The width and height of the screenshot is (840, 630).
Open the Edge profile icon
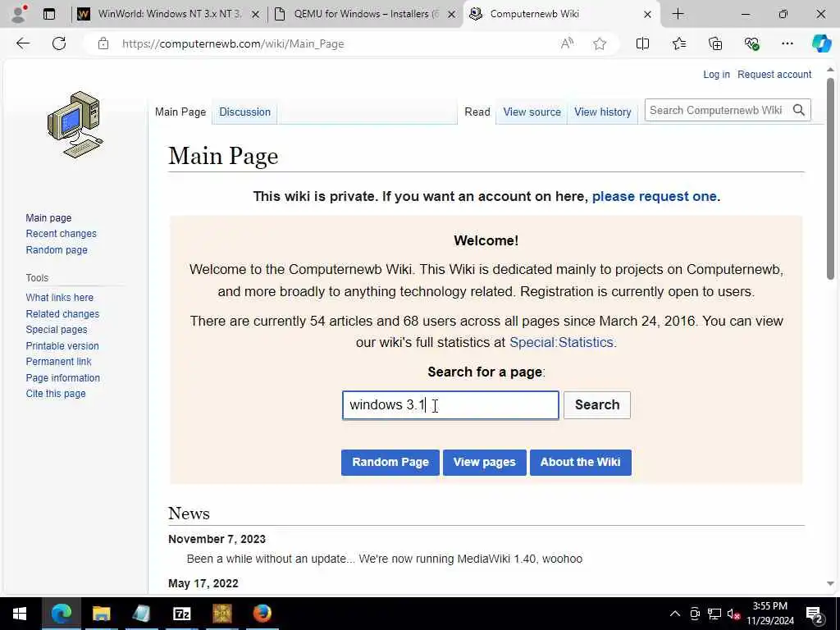(20, 14)
